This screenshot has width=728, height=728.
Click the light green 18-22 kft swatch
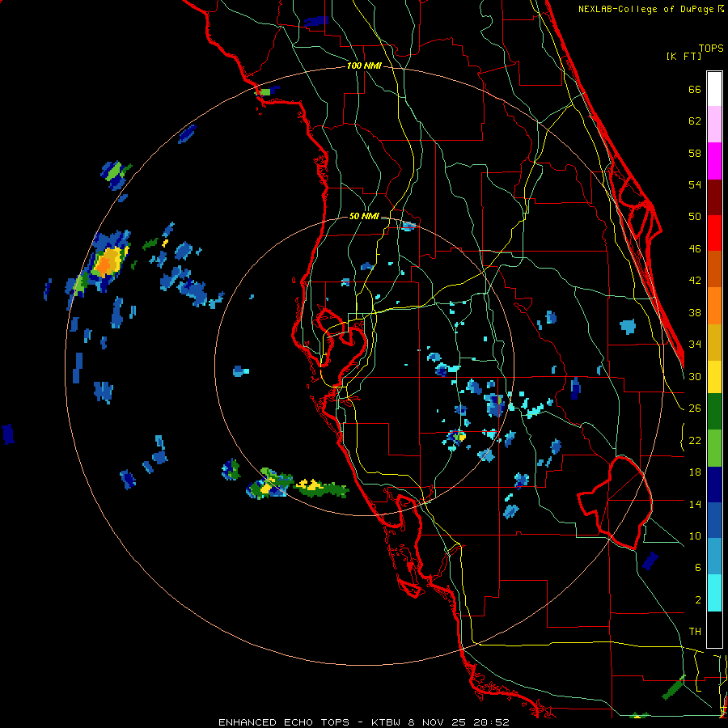tap(714, 448)
